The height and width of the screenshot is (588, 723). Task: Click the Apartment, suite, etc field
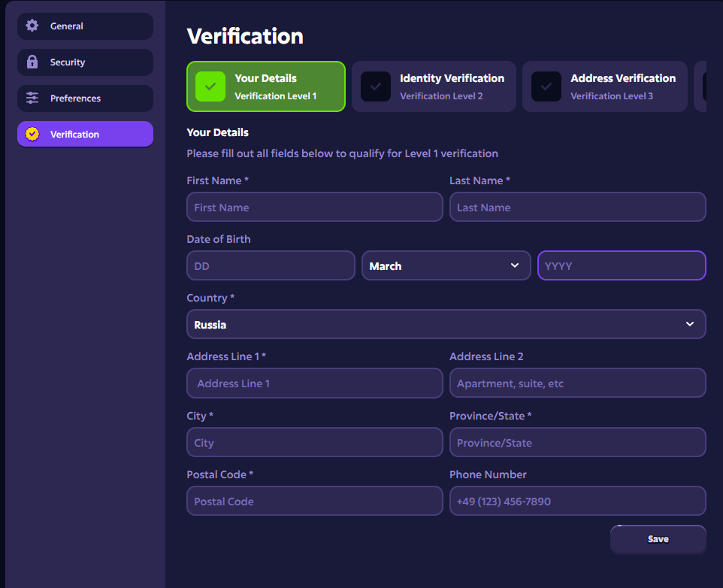(x=578, y=383)
